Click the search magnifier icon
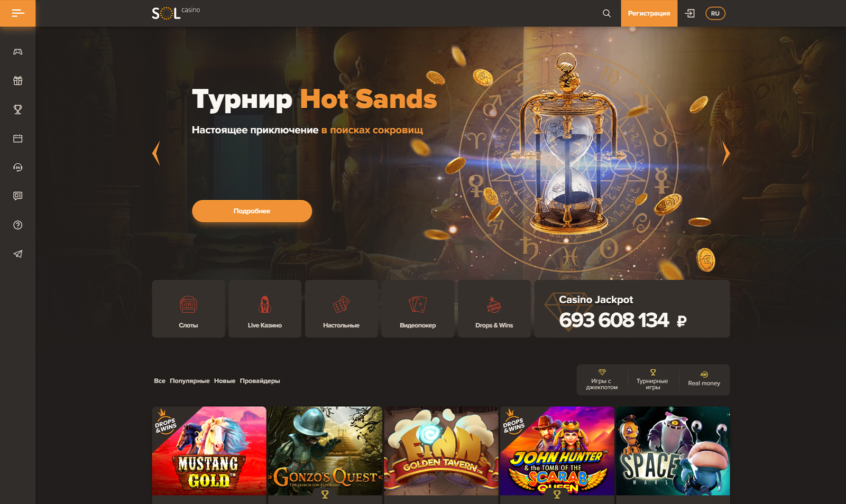The width and height of the screenshot is (846, 504). (x=606, y=13)
